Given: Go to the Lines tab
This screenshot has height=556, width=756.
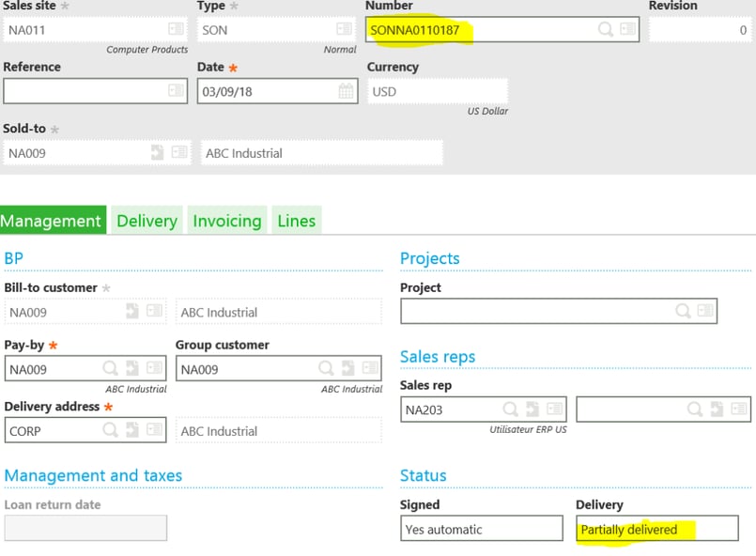Looking at the screenshot, I should (x=297, y=221).
